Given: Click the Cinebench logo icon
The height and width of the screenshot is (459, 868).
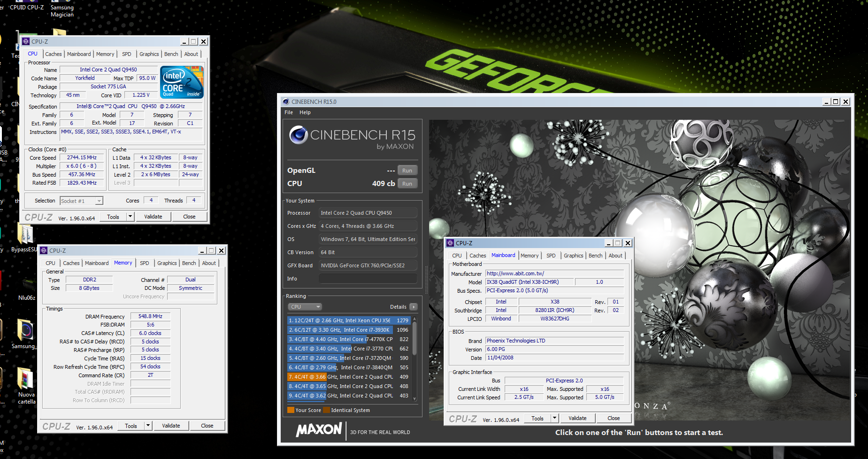Looking at the screenshot, I should (299, 135).
